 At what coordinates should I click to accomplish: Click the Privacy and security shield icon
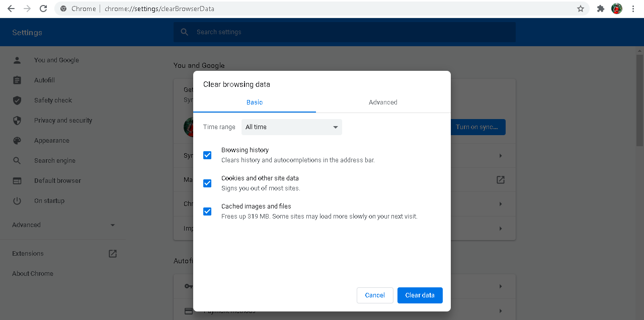(17, 121)
